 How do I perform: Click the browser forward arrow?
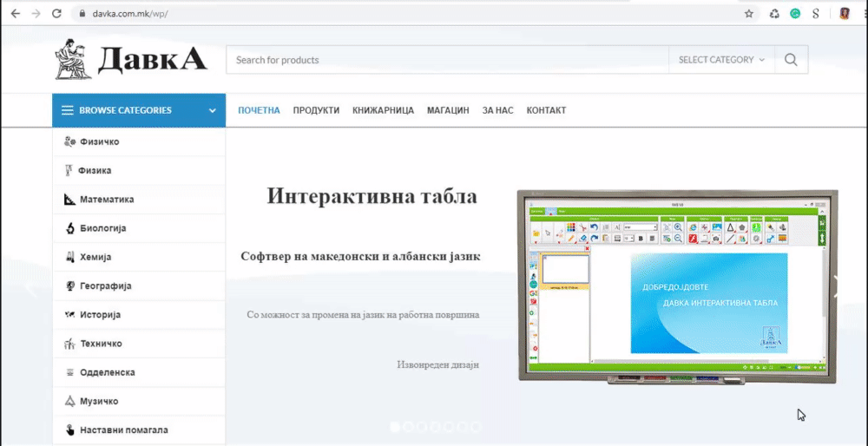36,14
